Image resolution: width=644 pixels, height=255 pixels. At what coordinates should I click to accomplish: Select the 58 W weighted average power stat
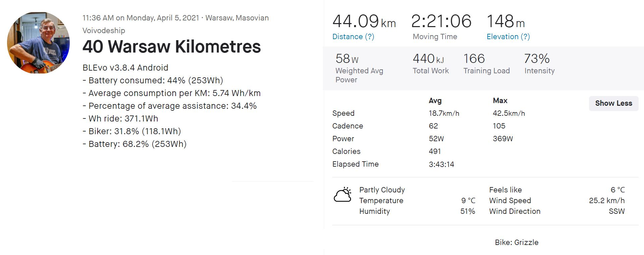pos(347,59)
